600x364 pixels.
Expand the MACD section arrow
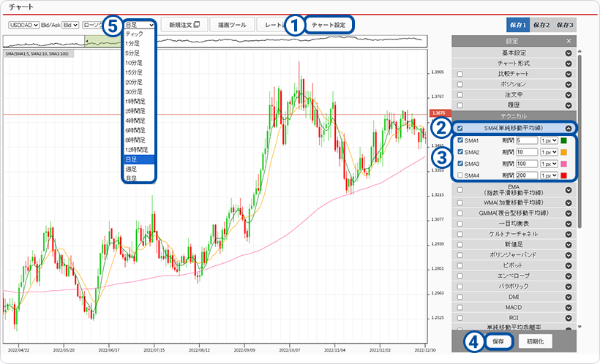[x=569, y=308]
